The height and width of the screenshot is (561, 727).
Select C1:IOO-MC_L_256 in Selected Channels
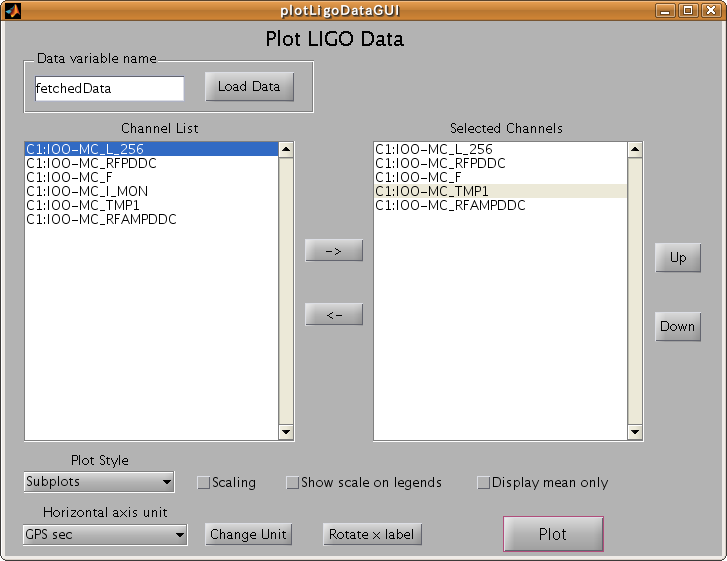(x=500, y=149)
